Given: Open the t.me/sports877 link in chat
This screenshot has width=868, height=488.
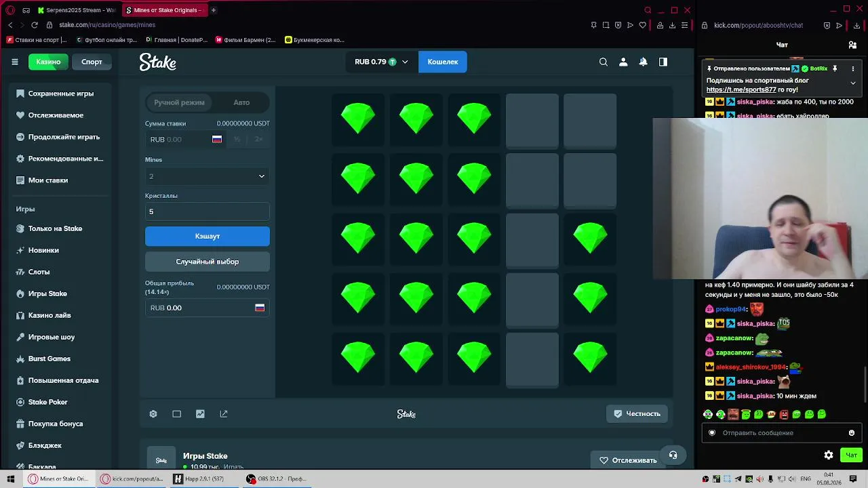Looking at the screenshot, I should coord(741,89).
